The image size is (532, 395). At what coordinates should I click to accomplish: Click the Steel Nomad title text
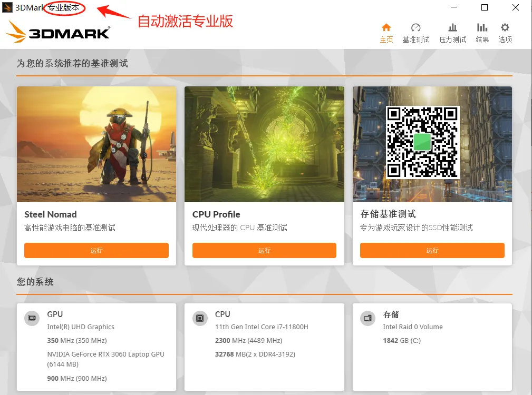51,214
